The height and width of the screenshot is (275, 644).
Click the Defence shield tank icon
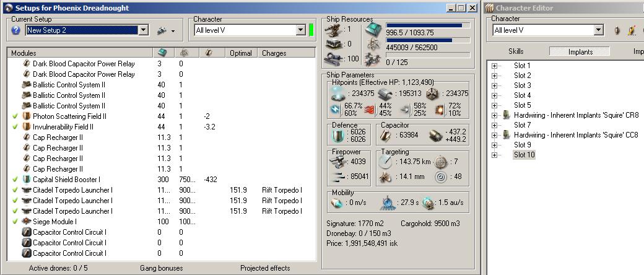click(337, 136)
